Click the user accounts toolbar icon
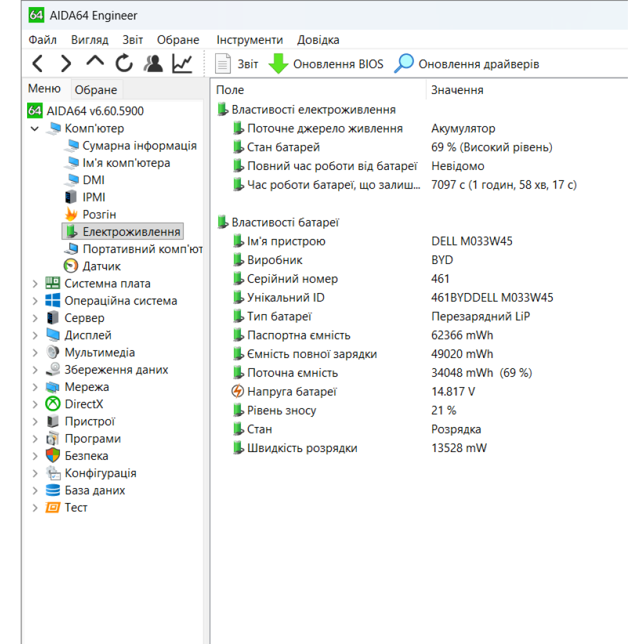This screenshot has height=644, width=644. click(x=155, y=63)
